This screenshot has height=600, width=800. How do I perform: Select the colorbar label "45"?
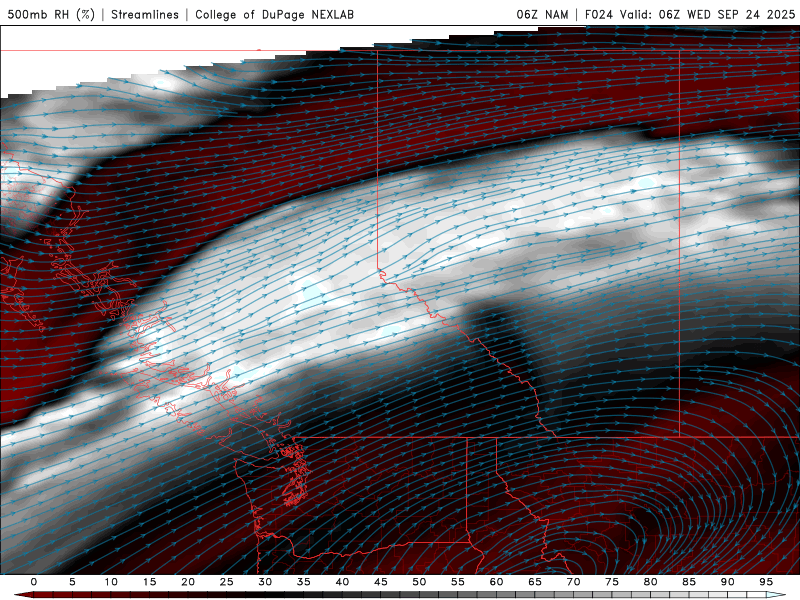[x=381, y=582]
